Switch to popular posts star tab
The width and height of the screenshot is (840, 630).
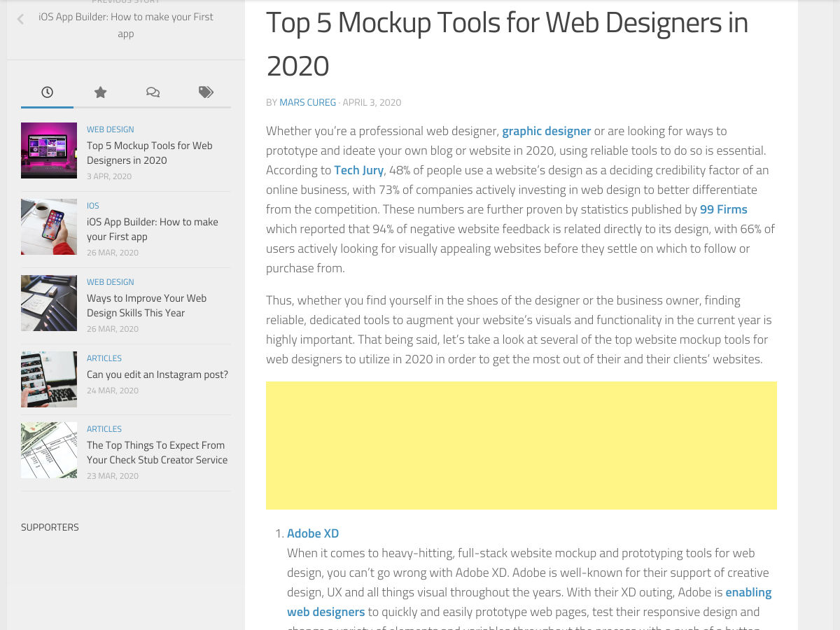click(x=100, y=92)
